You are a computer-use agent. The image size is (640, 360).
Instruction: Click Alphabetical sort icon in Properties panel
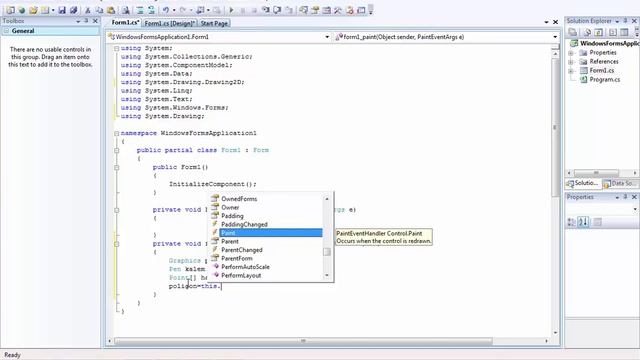583,222
